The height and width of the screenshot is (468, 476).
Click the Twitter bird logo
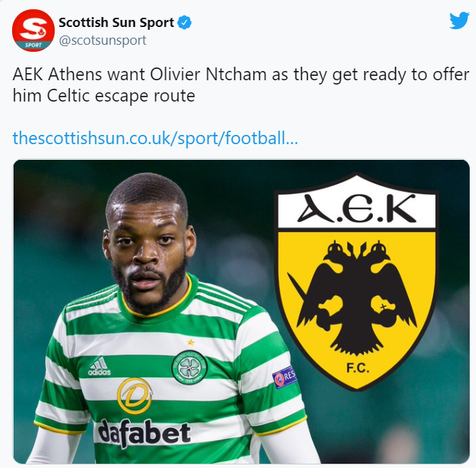click(x=459, y=21)
